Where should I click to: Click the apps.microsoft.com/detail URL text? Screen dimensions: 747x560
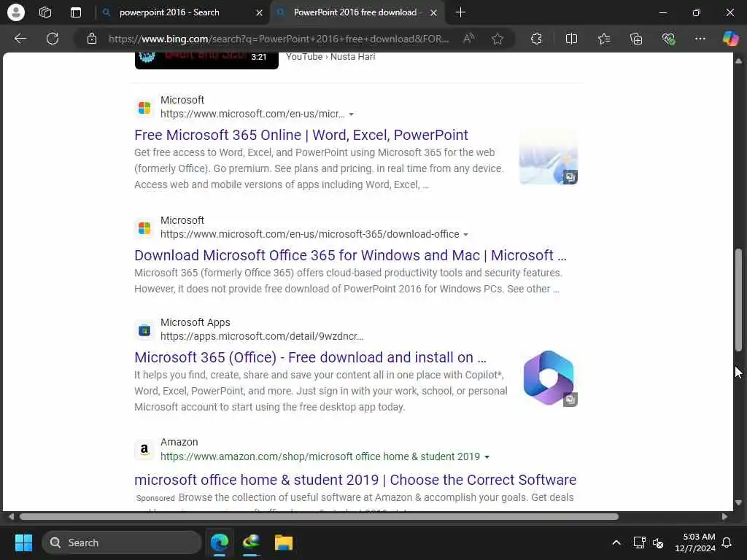(x=262, y=336)
